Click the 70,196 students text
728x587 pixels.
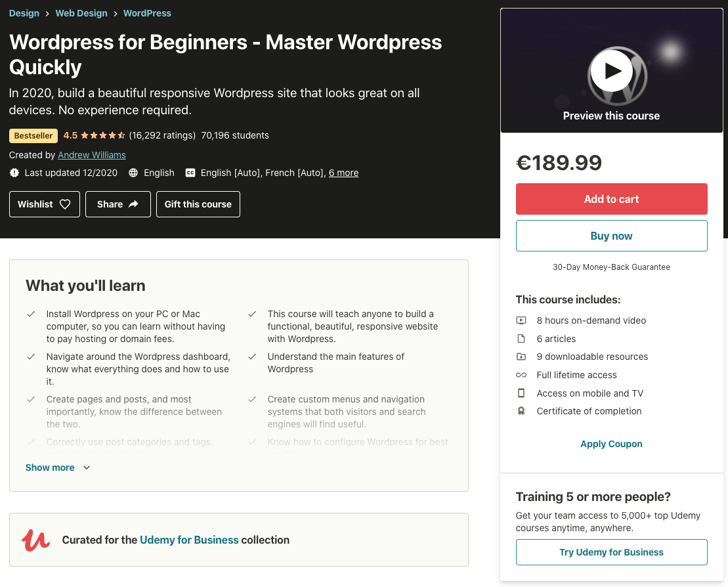pyautogui.click(x=235, y=136)
